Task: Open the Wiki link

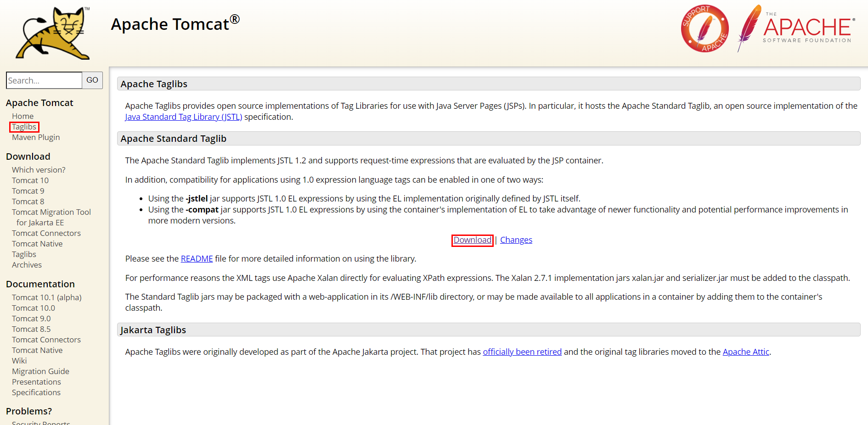Action: coord(19,361)
